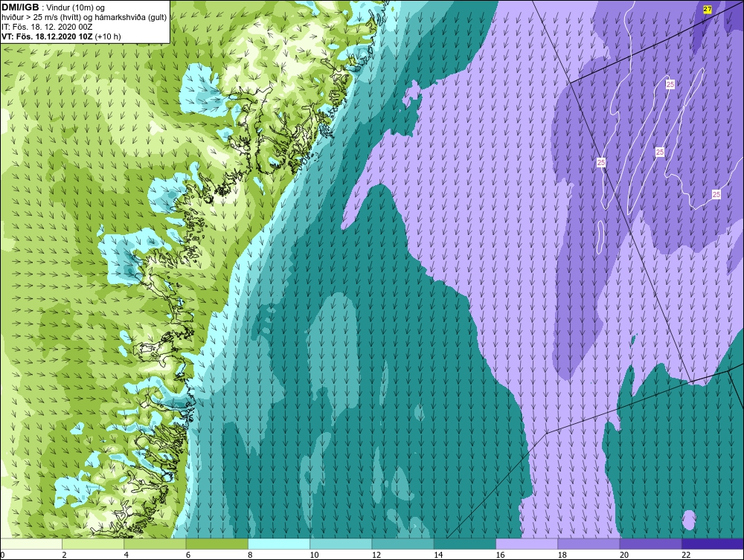Select the 6–8 m/s legend swatch
Screen dimensions: 744x560
pos(217,544)
